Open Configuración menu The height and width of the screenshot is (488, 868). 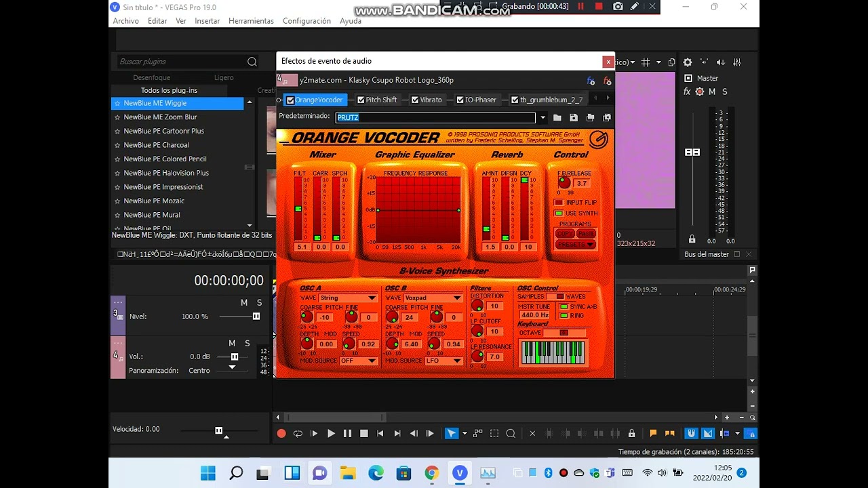(307, 21)
